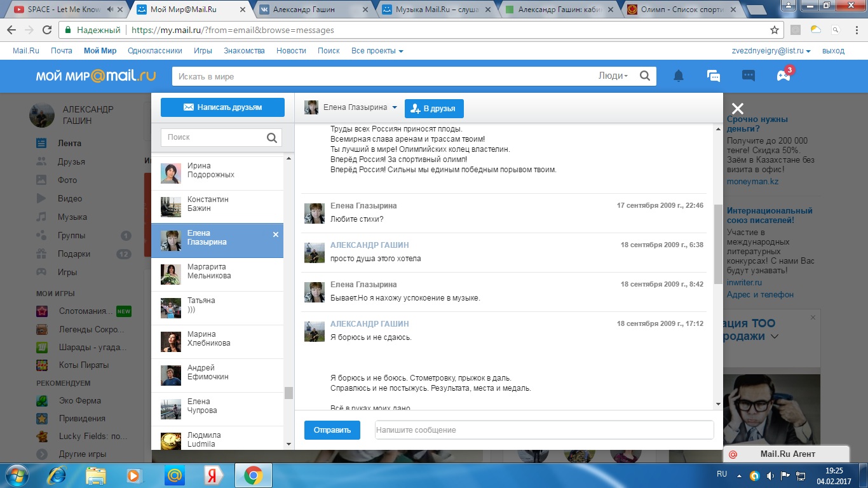Expand Все проекты dropdown menu
This screenshot has height=488, width=868.
point(377,51)
